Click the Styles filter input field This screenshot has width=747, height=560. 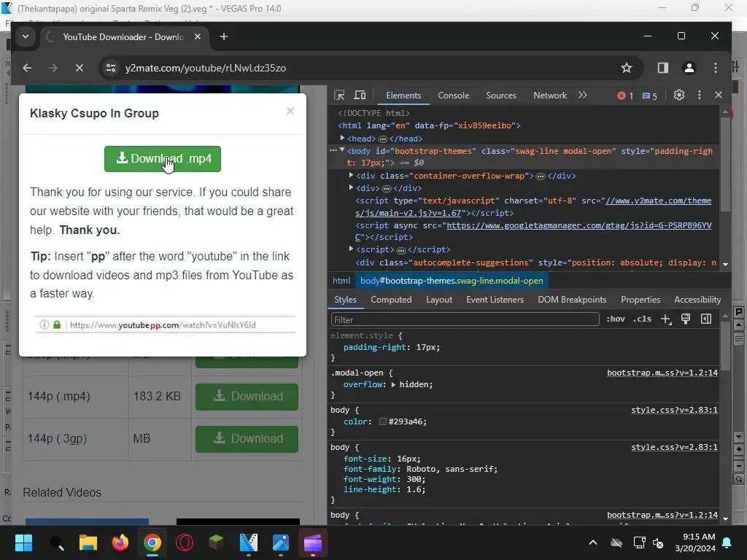[x=465, y=319]
